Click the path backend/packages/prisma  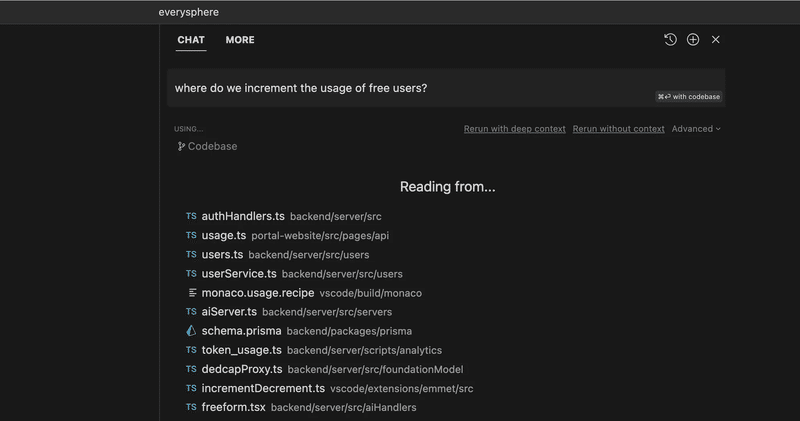[x=349, y=331]
